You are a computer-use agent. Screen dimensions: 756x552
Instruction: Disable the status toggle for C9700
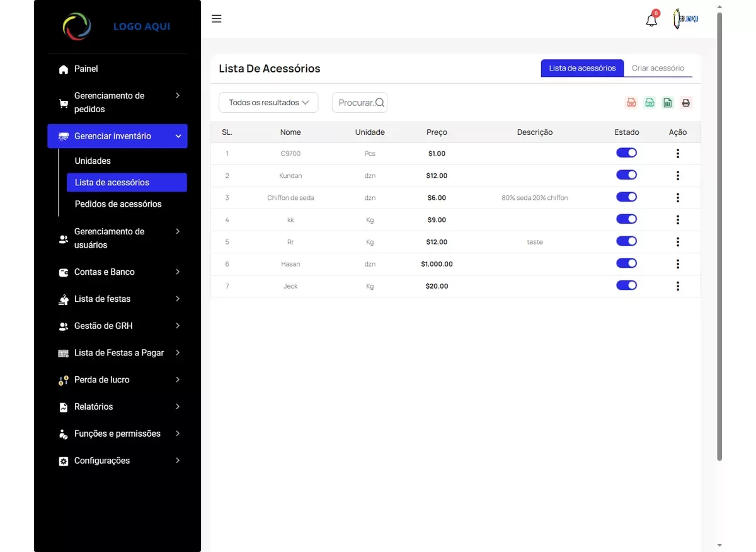(626, 153)
